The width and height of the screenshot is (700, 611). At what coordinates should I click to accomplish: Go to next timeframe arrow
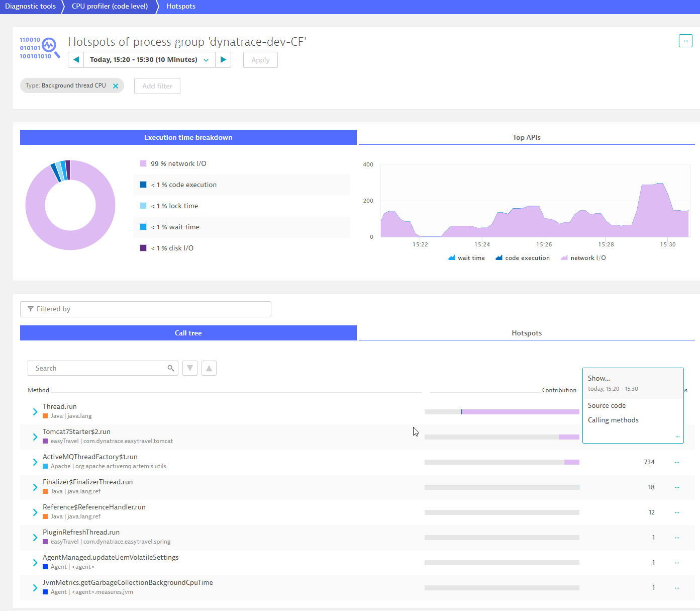tap(223, 60)
